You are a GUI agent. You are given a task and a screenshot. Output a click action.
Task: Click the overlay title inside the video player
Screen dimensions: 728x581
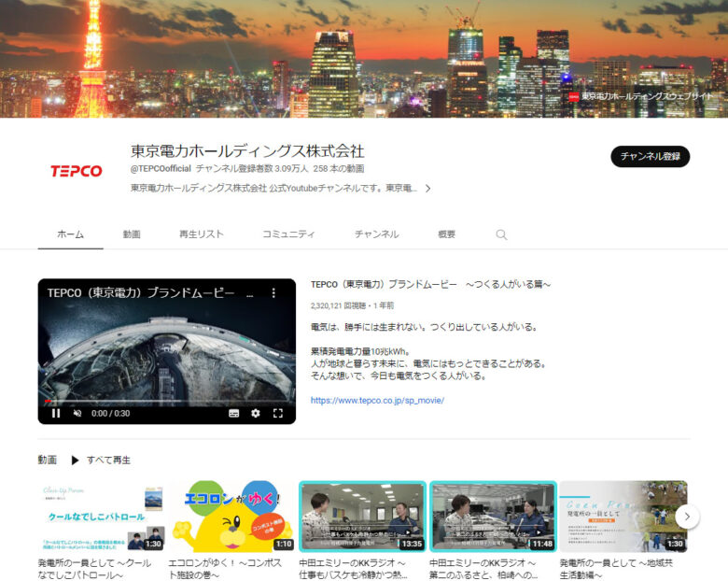(150, 292)
